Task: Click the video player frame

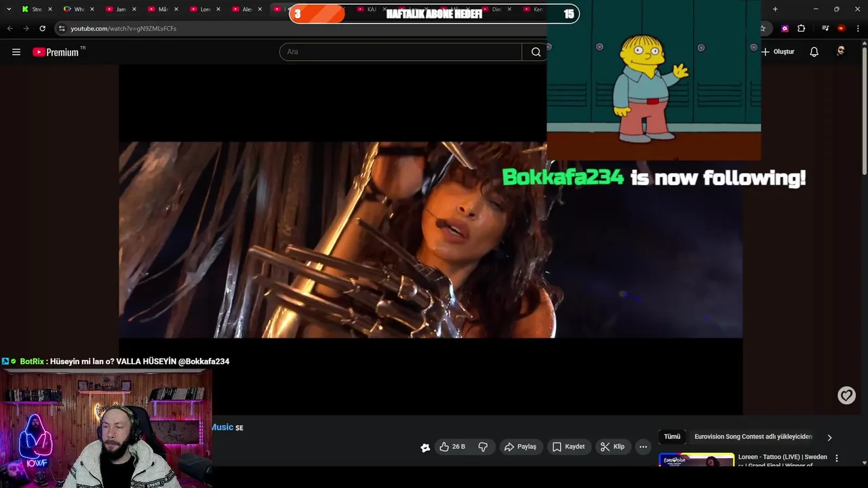Action: coord(431,239)
